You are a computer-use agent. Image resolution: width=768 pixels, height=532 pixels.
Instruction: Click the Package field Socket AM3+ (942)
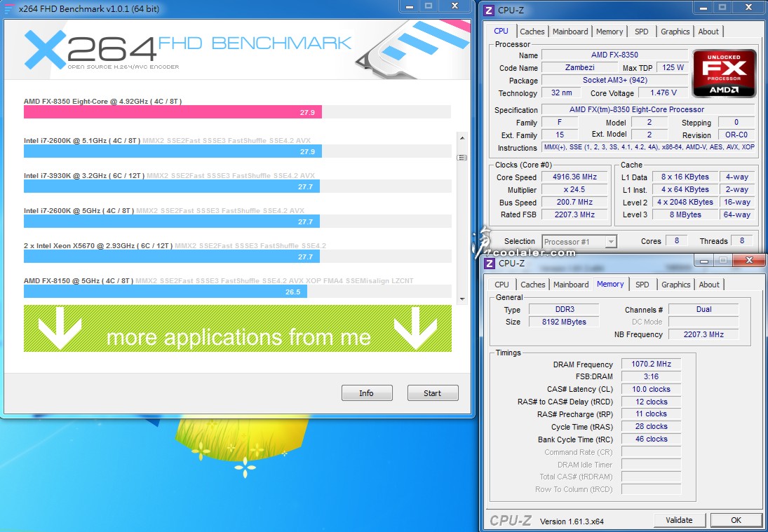[614, 80]
